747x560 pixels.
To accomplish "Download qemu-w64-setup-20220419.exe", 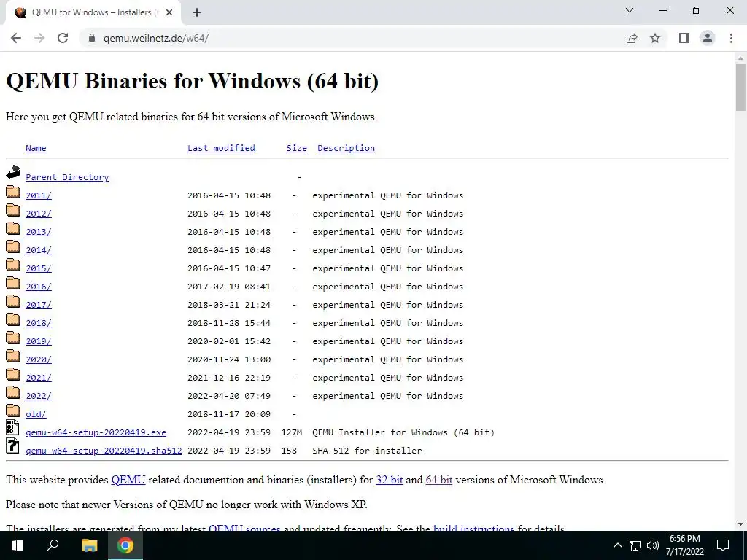I will point(96,432).
